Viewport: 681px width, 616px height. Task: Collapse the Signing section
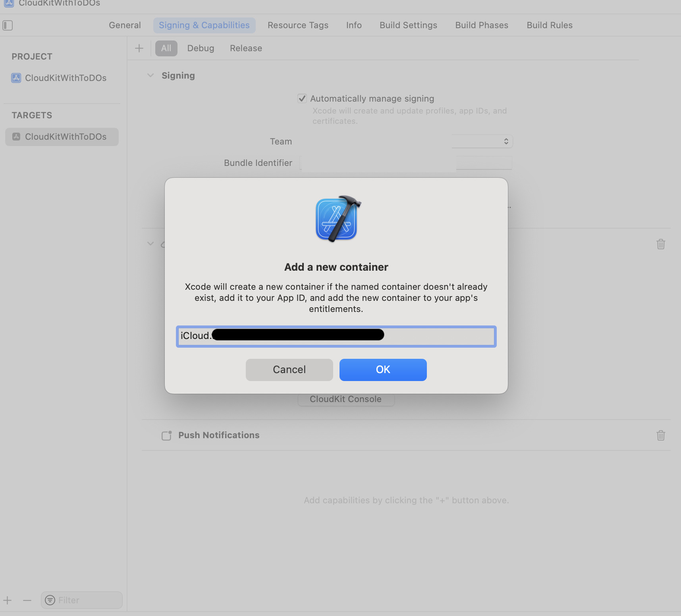(150, 75)
